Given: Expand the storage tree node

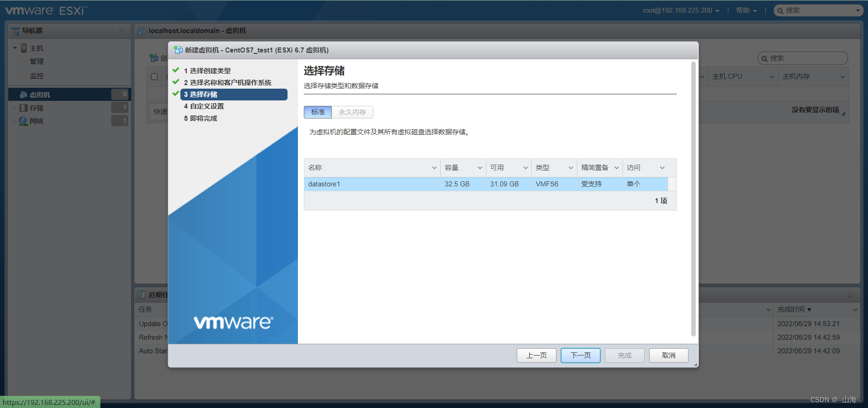Looking at the screenshot, I should pyautogui.click(x=15, y=108).
